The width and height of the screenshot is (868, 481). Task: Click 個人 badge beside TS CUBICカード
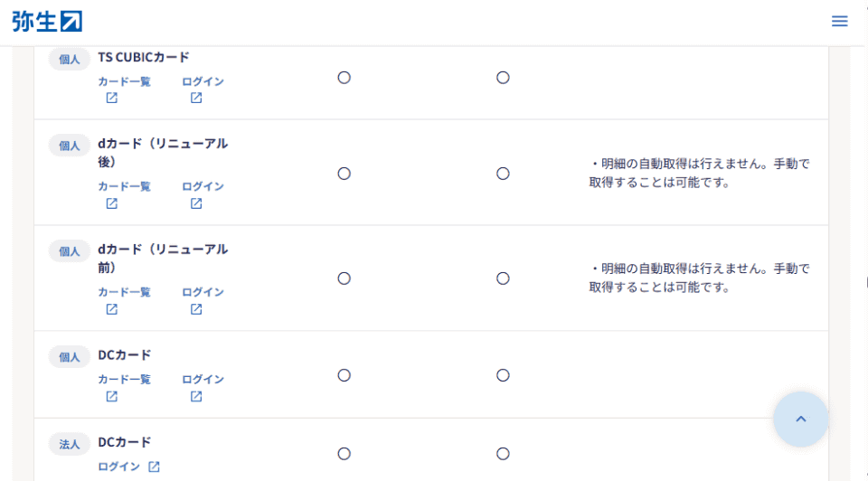click(70, 59)
